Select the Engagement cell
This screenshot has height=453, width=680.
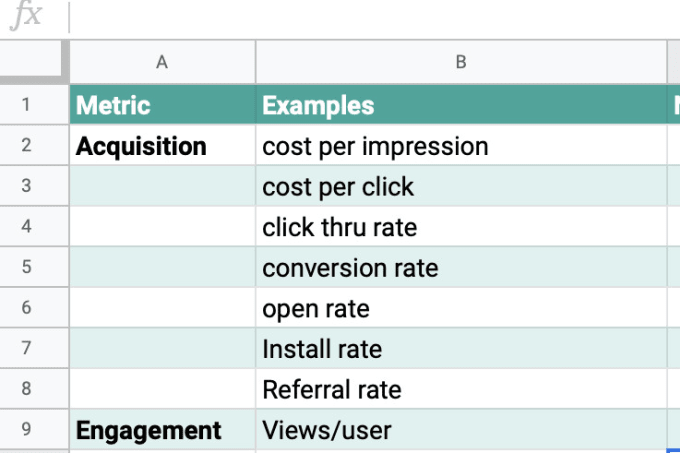163,429
